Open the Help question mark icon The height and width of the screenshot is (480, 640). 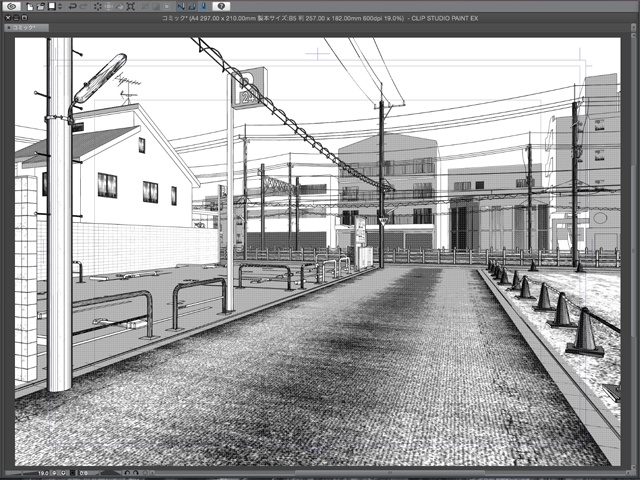221,6
